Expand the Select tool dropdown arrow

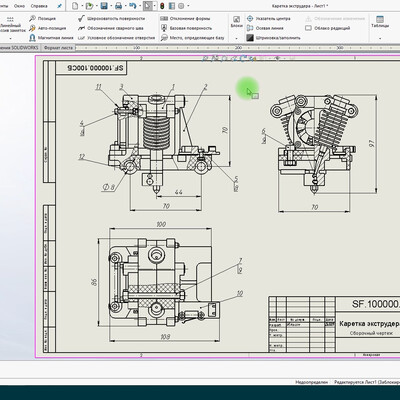tap(154, 6)
